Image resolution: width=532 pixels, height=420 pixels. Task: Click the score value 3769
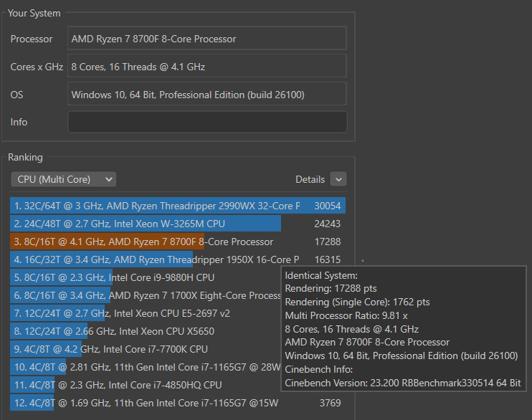[x=330, y=403]
